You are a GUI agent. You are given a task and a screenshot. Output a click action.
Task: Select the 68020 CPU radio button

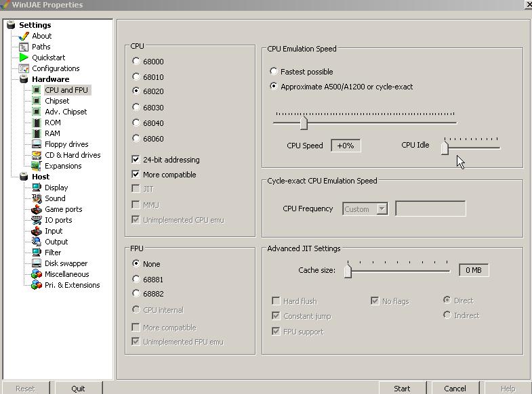[136, 91]
